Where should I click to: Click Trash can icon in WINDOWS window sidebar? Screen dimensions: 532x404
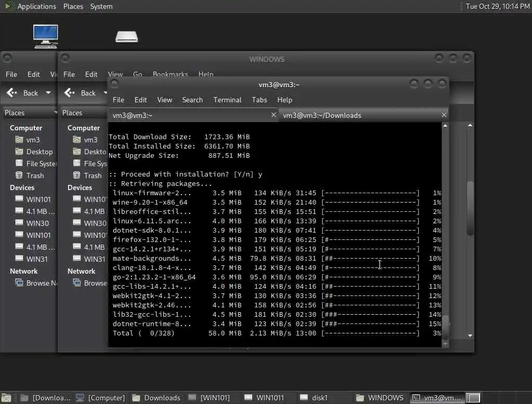point(77,175)
